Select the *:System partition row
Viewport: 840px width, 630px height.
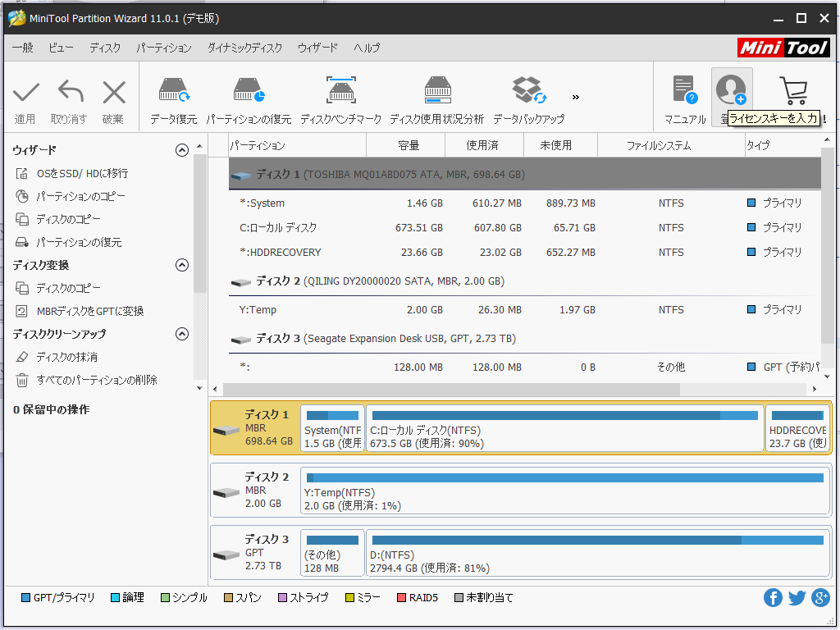[x=524, y=203]
